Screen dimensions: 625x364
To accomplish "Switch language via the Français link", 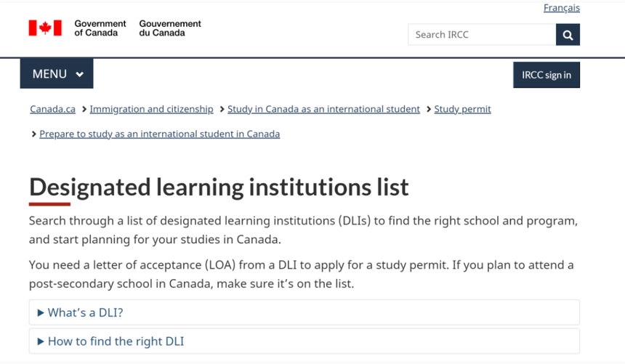I will (x=561, y=8).
